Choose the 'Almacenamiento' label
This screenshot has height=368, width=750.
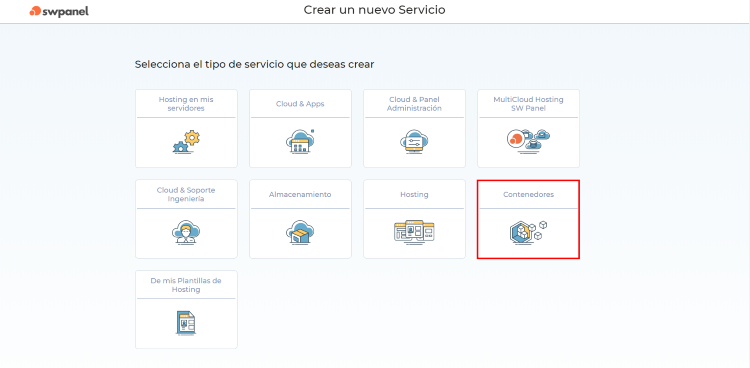coord(300,195)
